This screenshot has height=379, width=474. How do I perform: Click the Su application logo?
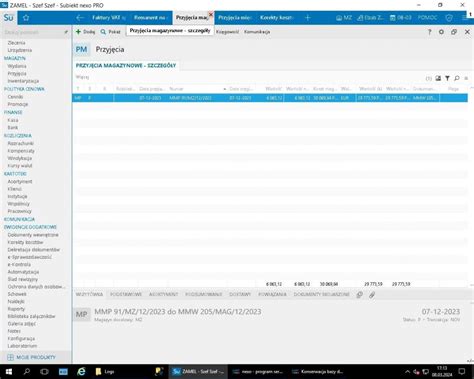tap(9, 18)
